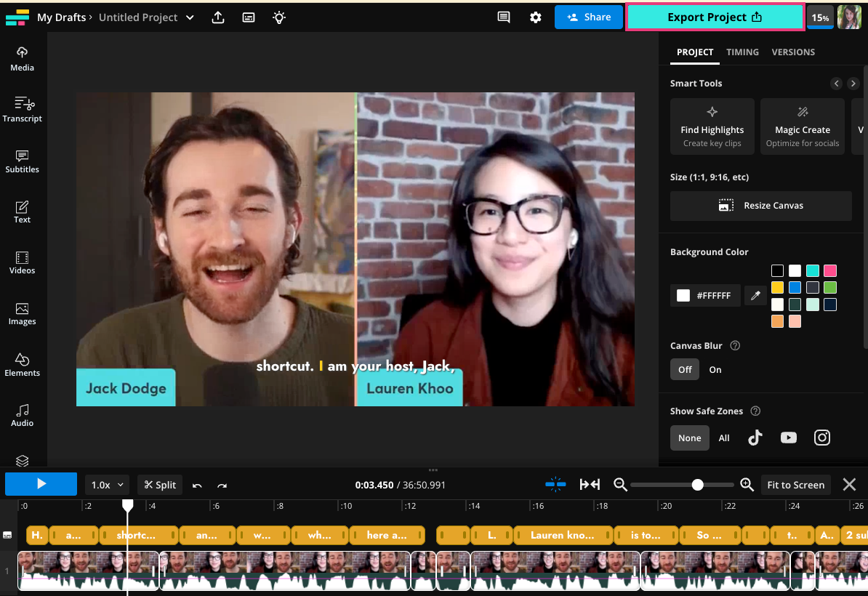Screen dimensions: 868x596
Task: Select the Split tool
Action: (159, 484)
